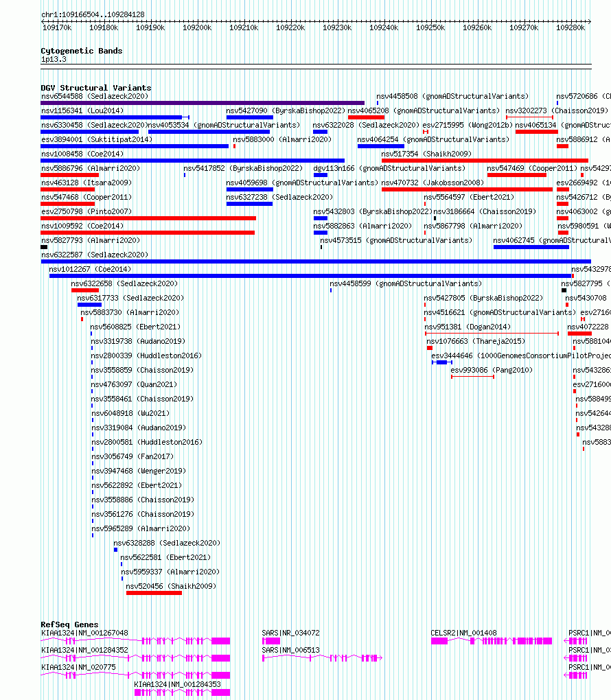611x700 pixels.
Task: Open esv3894001 (Suktitipat2014) variant
Action: (97, 140)
